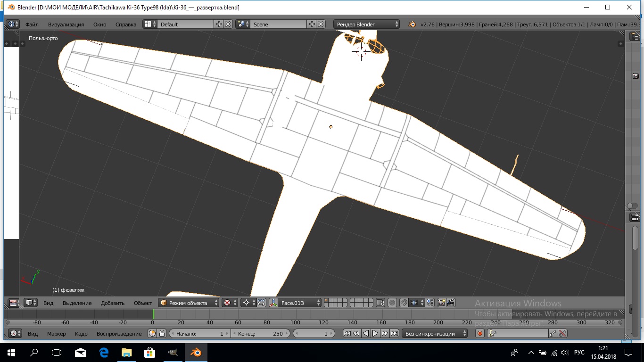Click the OpenGL render animation clapper icon
This screenshot has width=644, height=362.
(451, 303)
